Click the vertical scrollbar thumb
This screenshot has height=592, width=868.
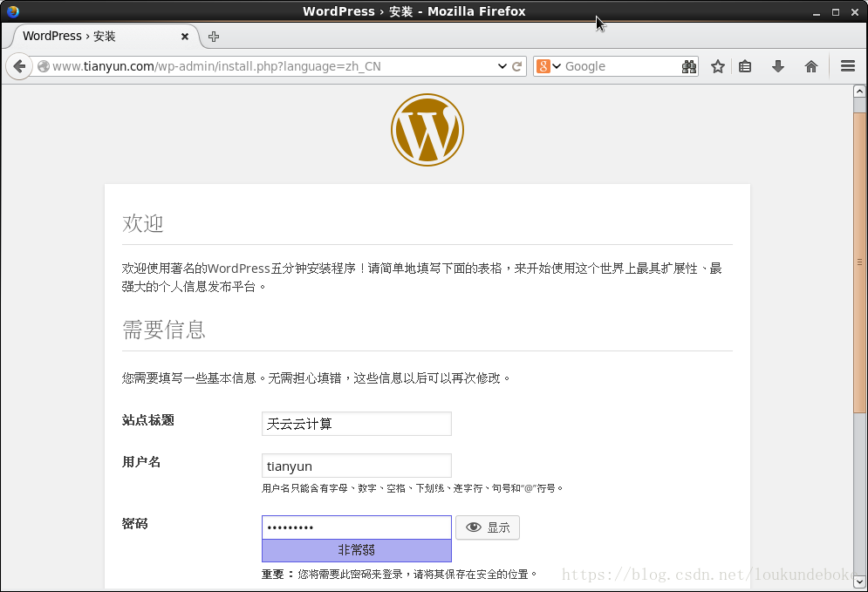[859, 262]
